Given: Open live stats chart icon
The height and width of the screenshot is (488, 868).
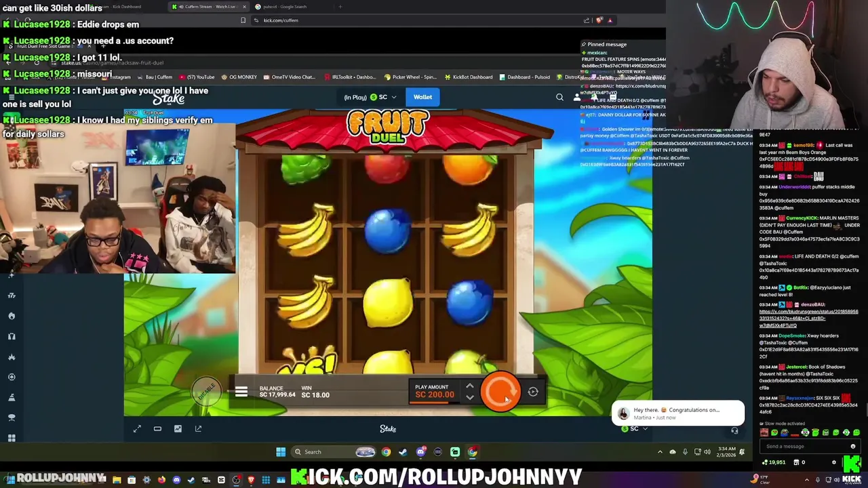Looking at the screenshot, I should click(178, 428).
